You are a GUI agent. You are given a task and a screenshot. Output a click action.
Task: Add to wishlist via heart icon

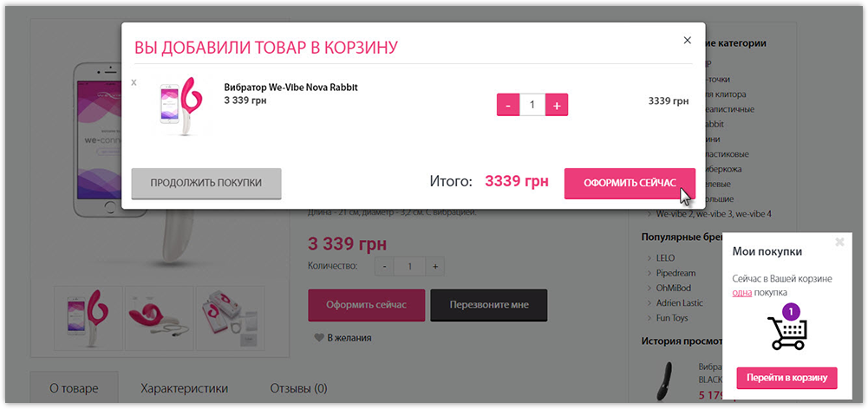click(x=320, y=338)
